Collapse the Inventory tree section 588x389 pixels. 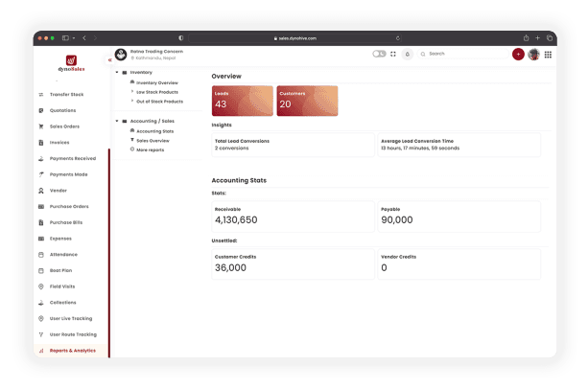[x=117, y=72]
